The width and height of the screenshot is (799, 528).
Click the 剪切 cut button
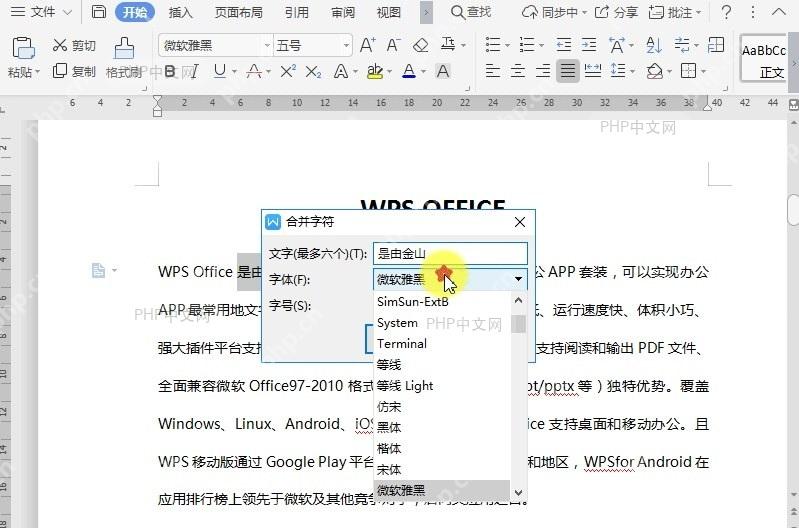pyautogui.click(x=74, y=45)
